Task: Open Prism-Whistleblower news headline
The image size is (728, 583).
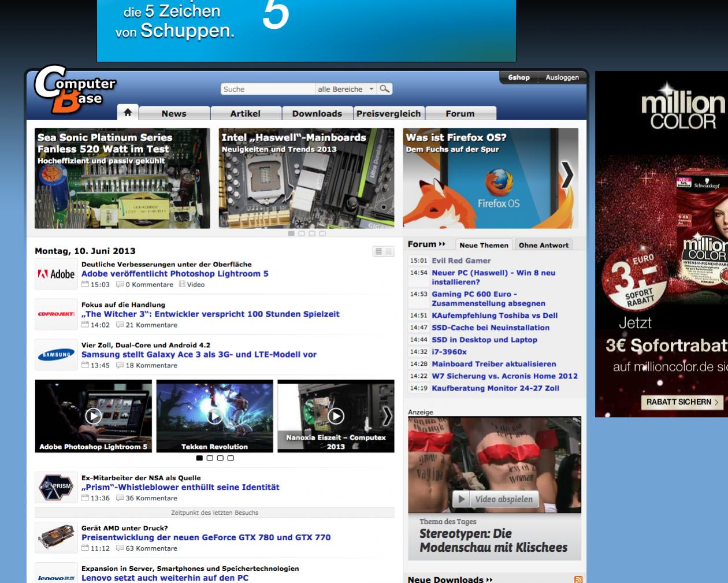Action: (x=180, y=488)
